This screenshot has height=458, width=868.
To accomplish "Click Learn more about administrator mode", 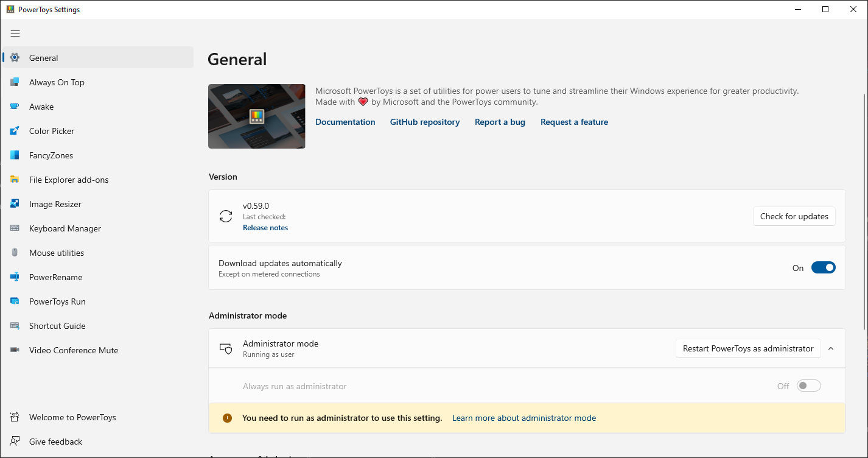I will coord(524,418).
